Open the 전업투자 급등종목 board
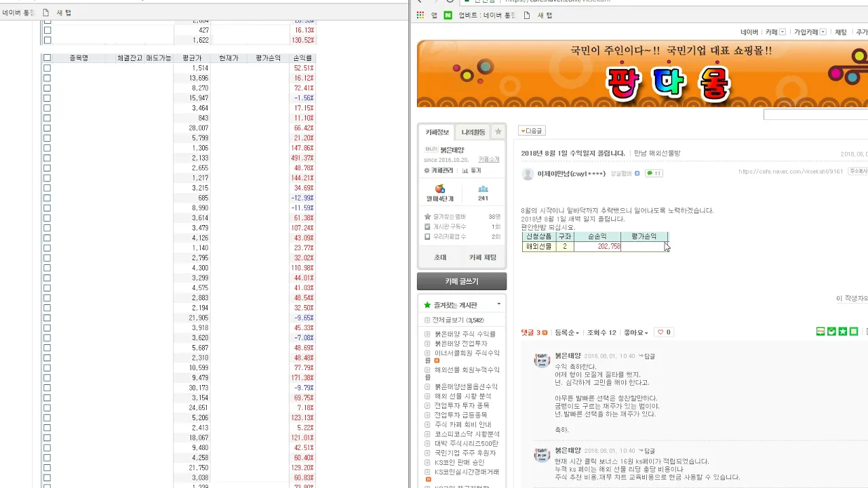The height and width of the screenshot is (488, 868). [462, 415]
